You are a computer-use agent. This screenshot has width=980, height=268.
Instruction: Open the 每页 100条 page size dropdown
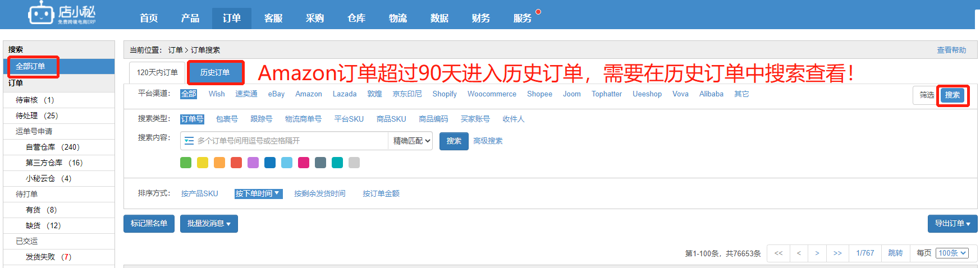tap(952, 253)
